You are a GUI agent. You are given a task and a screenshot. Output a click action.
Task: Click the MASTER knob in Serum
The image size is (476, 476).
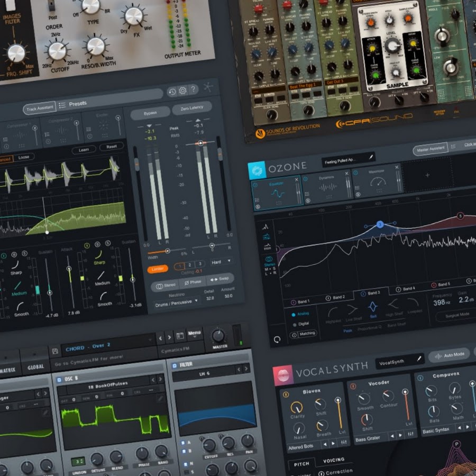point(218,336)
